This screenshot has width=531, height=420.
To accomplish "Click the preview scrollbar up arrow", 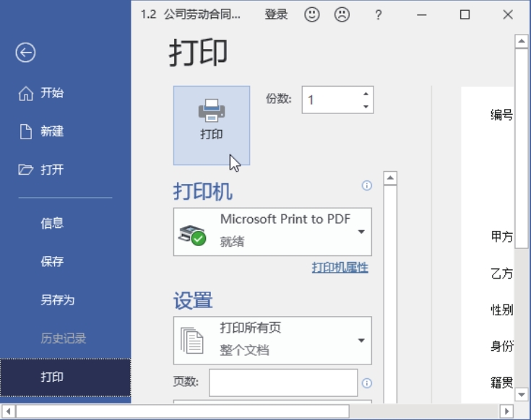I will [x=522, y=41].
